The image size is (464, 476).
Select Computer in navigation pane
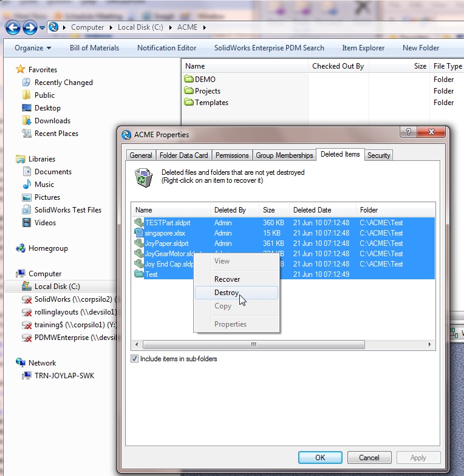click(45, 274)
